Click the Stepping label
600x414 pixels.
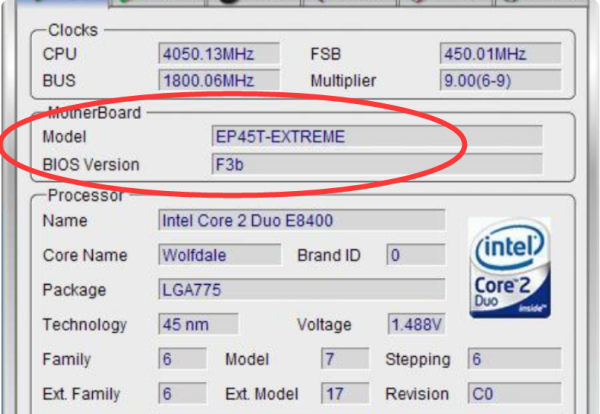coord(418,359)
